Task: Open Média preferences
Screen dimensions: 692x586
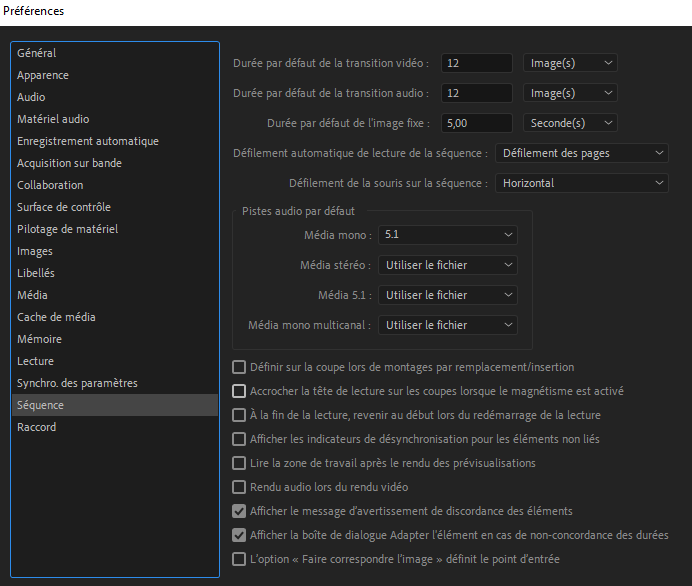Action: pos(115,295)
